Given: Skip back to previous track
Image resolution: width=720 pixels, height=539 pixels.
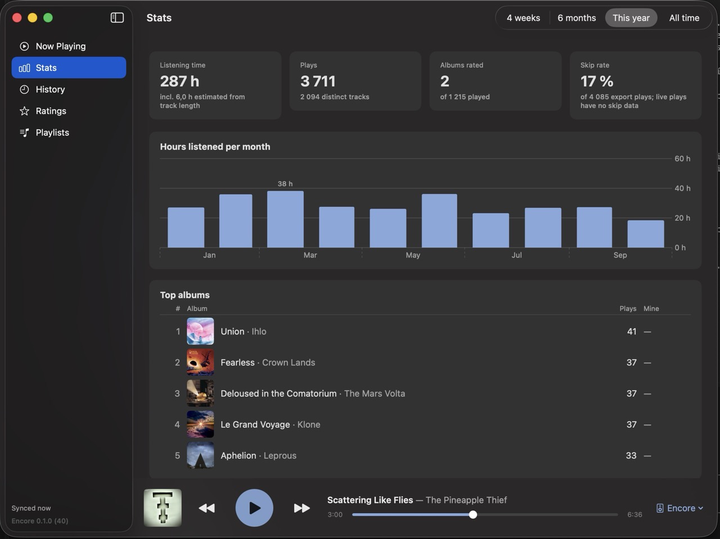Looking at the screenshot, I should tap(207, 508).
